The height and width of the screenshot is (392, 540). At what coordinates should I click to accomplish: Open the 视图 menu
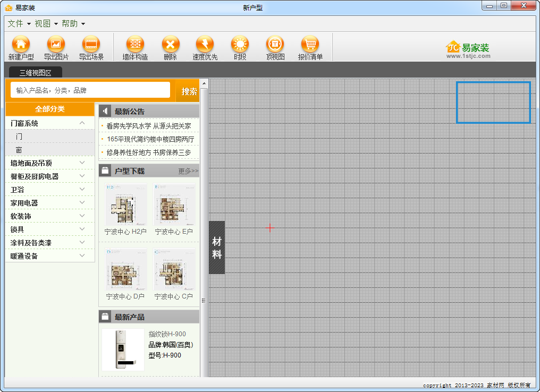(46, 23)
